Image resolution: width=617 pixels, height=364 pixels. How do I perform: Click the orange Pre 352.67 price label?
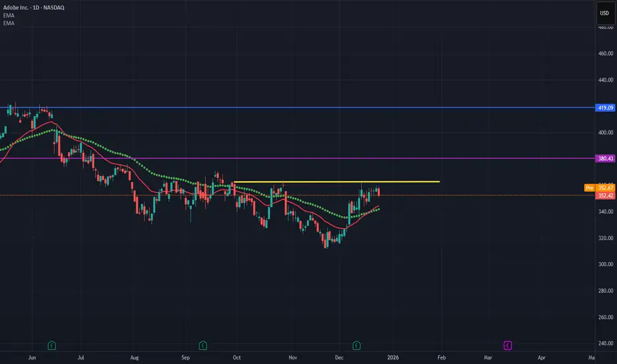click(600, 188)
